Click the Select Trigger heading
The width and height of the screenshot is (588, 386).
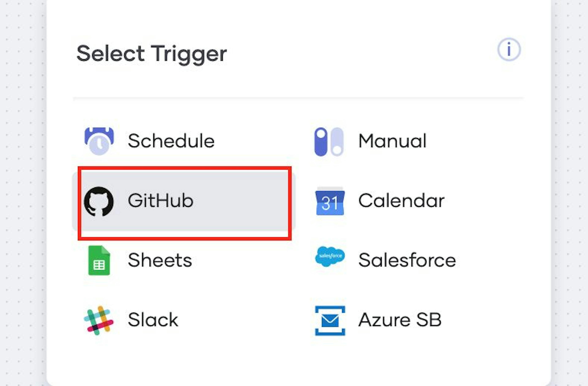[x=152, y=53]
